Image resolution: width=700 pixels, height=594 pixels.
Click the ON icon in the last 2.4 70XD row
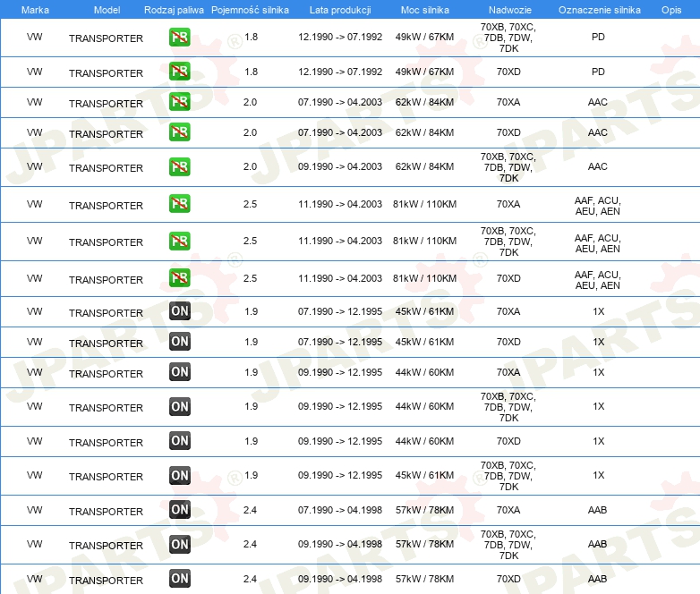tap(179, 579)
